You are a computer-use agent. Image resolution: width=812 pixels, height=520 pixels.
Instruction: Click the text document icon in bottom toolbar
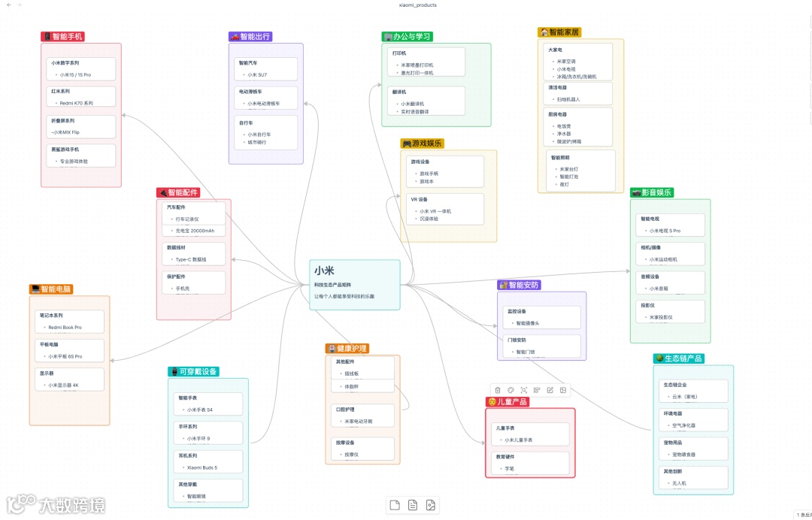coord(413,505)
